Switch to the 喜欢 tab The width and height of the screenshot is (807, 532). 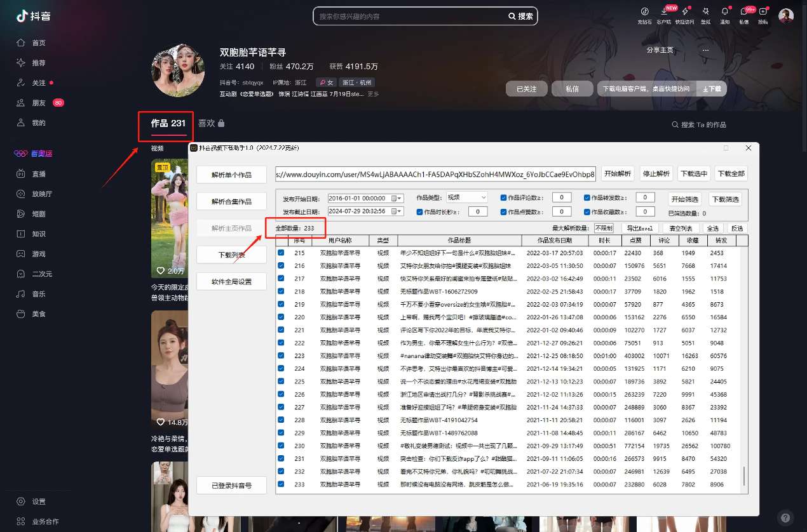click(x=211, y=124)
